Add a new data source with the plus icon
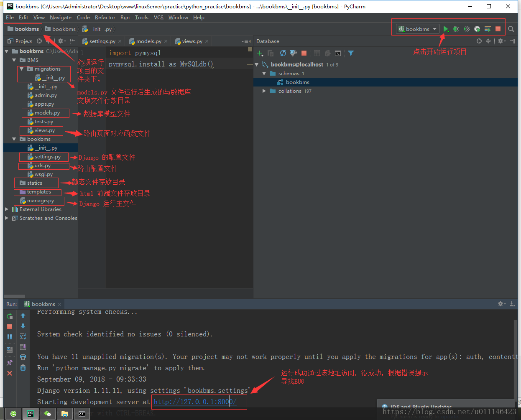This screenshot has width=521, height=420. tap(260, 53)
